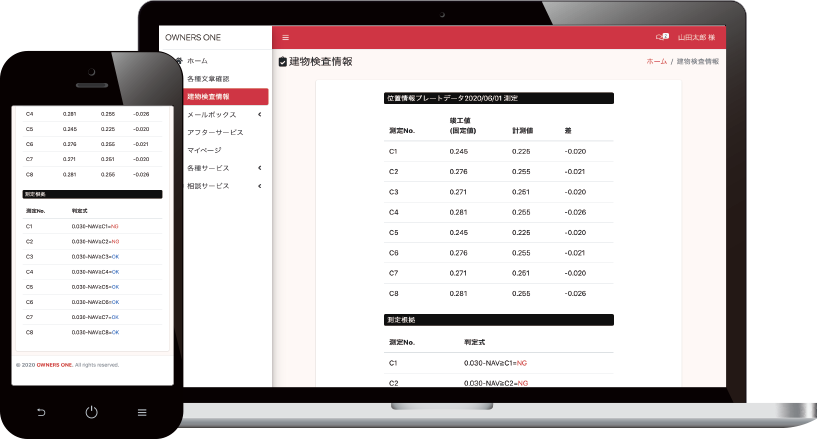
Task: Click 0.281 in phone C4 row
Action: coord(69,114)
